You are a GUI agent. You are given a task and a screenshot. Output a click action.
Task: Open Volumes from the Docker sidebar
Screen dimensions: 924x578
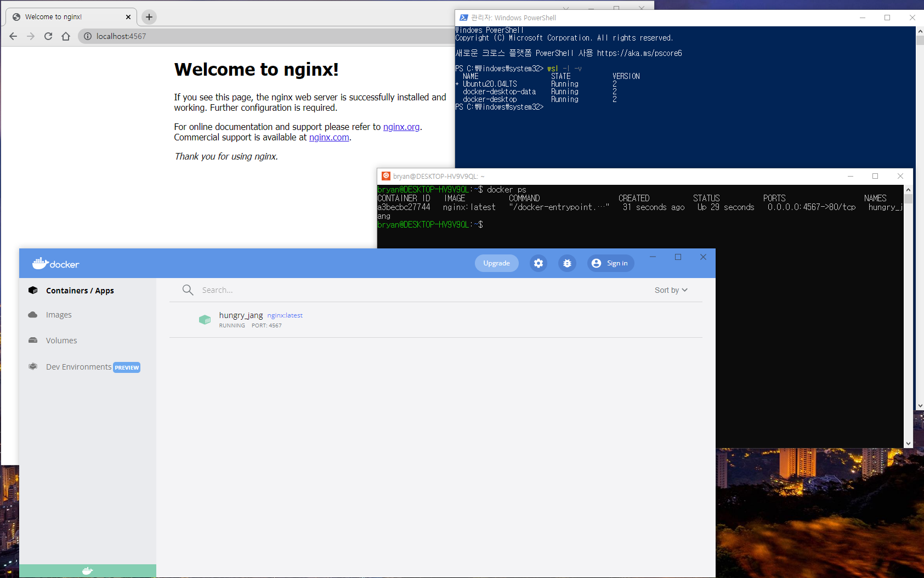point(61,340)
